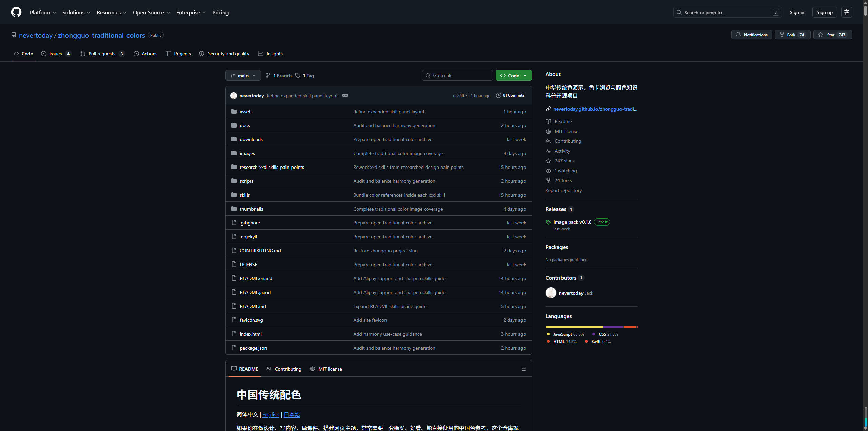Select the MIT license tab in README panel
868x431 pixels.
[x=326, y=369]
